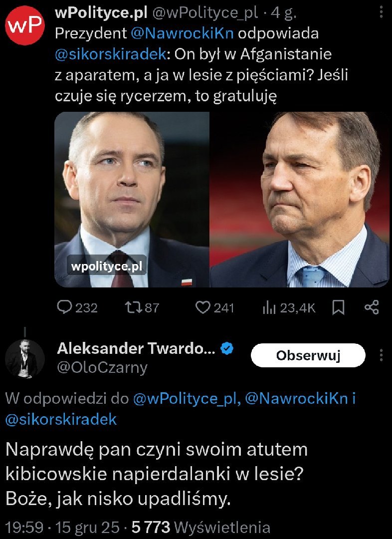The height and width of the screenshot is (539, 392).
Task: Click the blue verified badge
Action: [227, 349]
